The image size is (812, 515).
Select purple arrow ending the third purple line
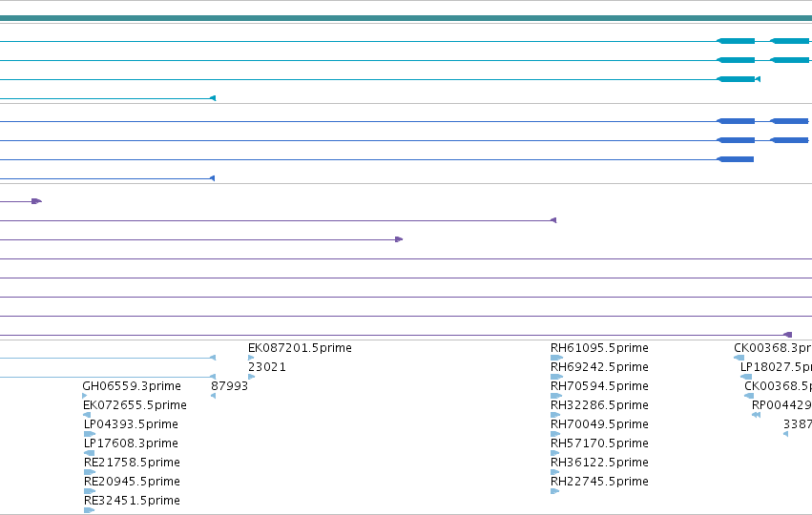(399, 239)
